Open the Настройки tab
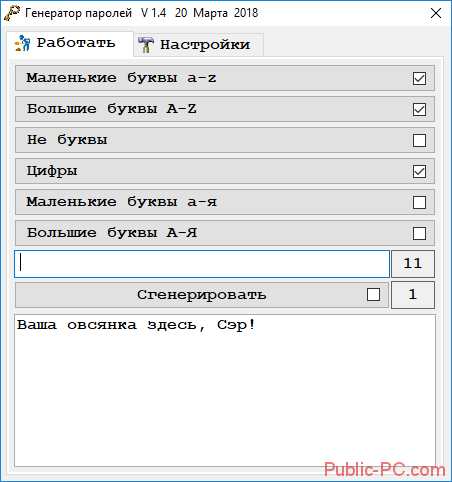Image resolution: width=452 pixels, height=482 pixels. (x=199, y=45)
